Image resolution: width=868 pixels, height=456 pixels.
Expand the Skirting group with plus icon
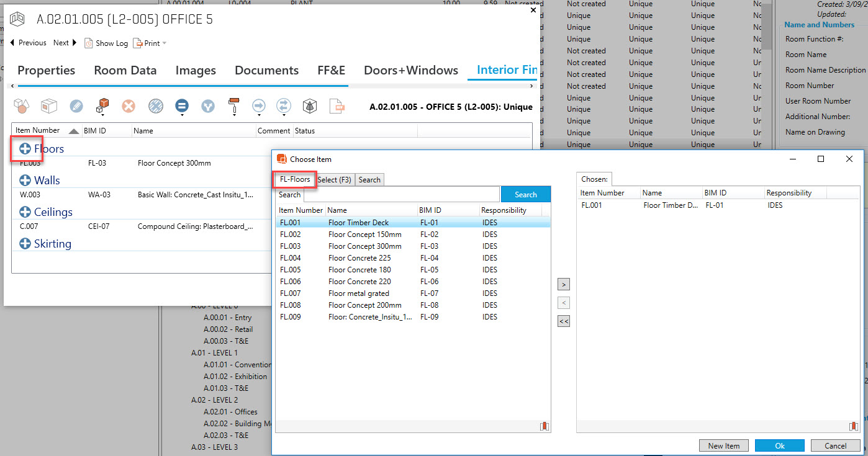point(25,244)
